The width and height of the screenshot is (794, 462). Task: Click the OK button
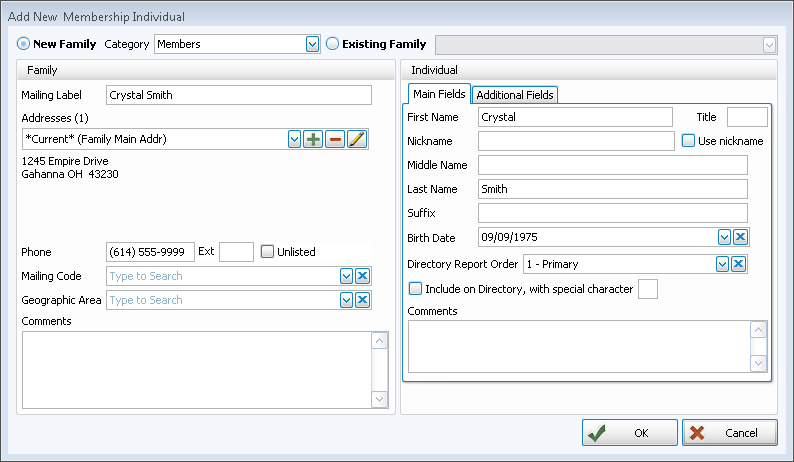(628, 433)
